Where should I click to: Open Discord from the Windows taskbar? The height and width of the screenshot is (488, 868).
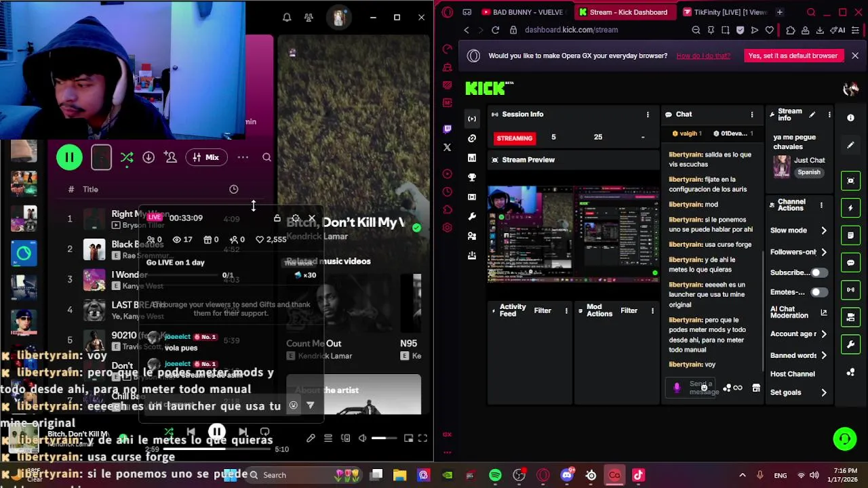pos(567,475)
